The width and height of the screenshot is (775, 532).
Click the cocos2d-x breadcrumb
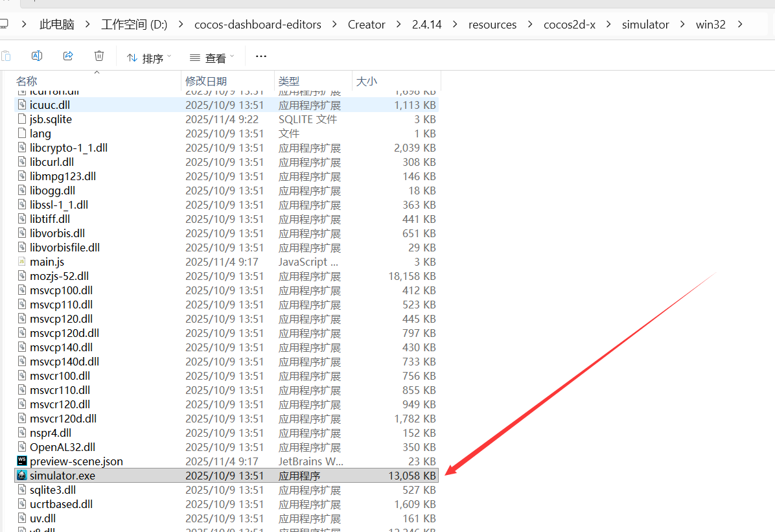(x=570, y=24)
